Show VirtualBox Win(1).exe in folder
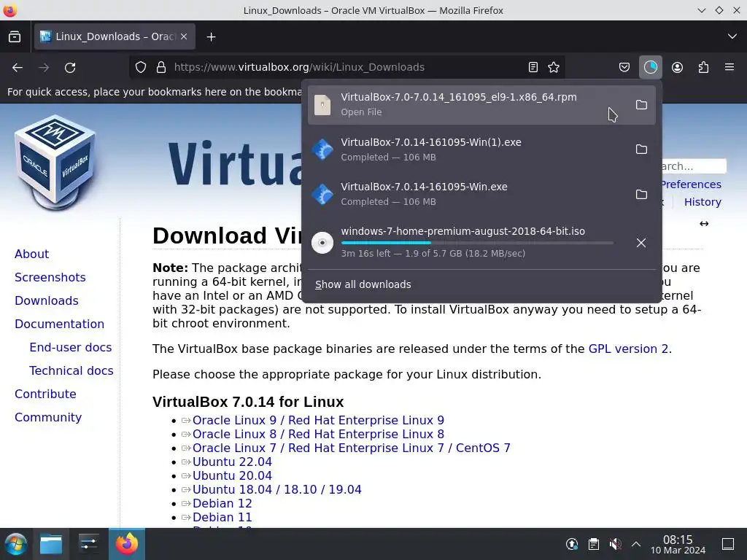747x560 pixels. coord(641,149)
